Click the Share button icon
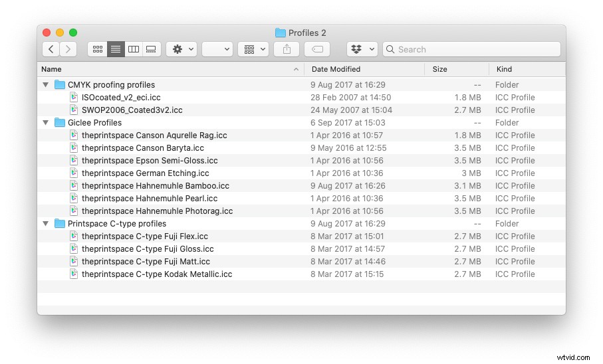The image size is (603, 364). (287, 49)
